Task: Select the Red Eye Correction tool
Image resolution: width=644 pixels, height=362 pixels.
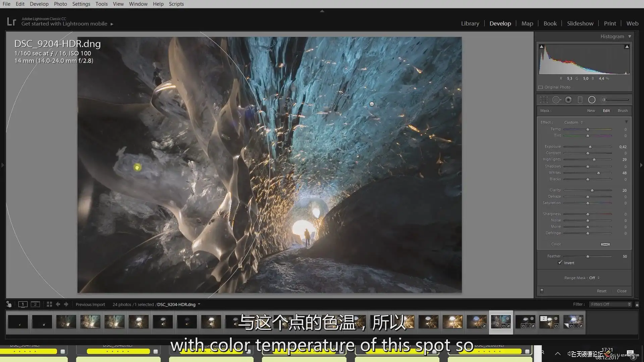Action: [x=568, y=100]
